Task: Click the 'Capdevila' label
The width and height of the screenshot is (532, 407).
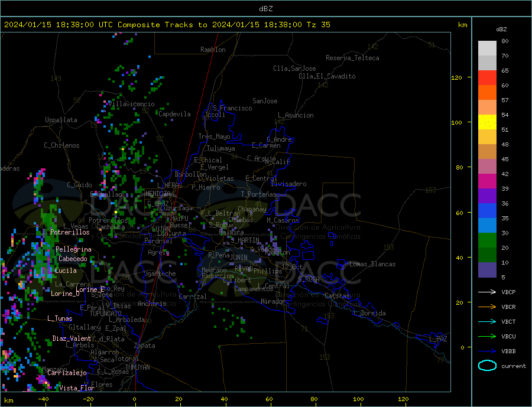Action: (174, 114)
